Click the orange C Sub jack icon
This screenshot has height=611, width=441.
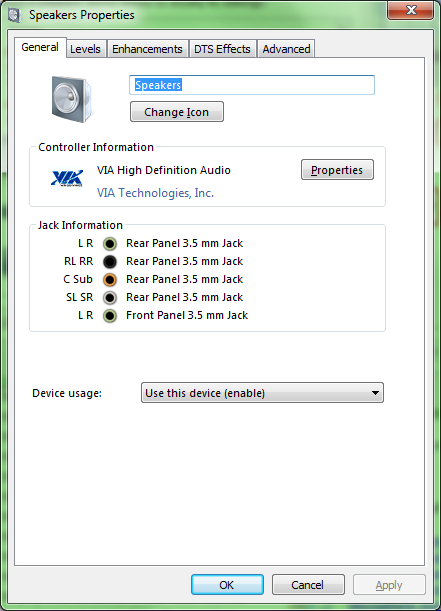click(110, 279)
